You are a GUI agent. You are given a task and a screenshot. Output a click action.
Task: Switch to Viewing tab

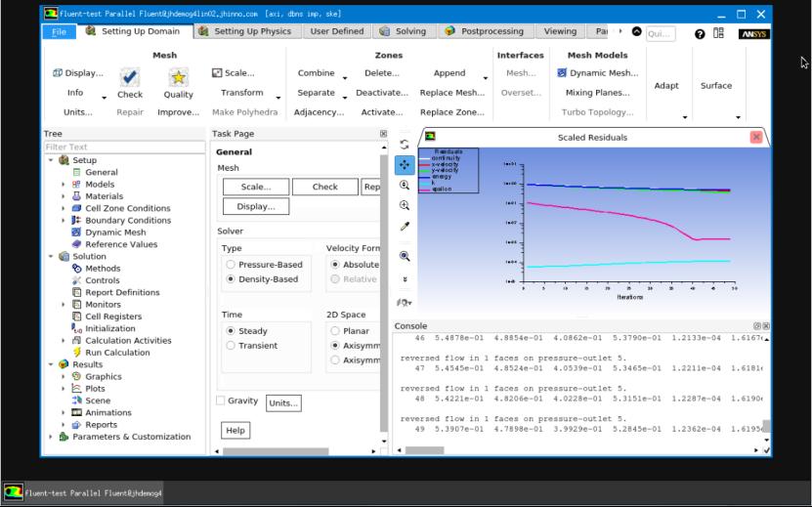pos(560,31)
